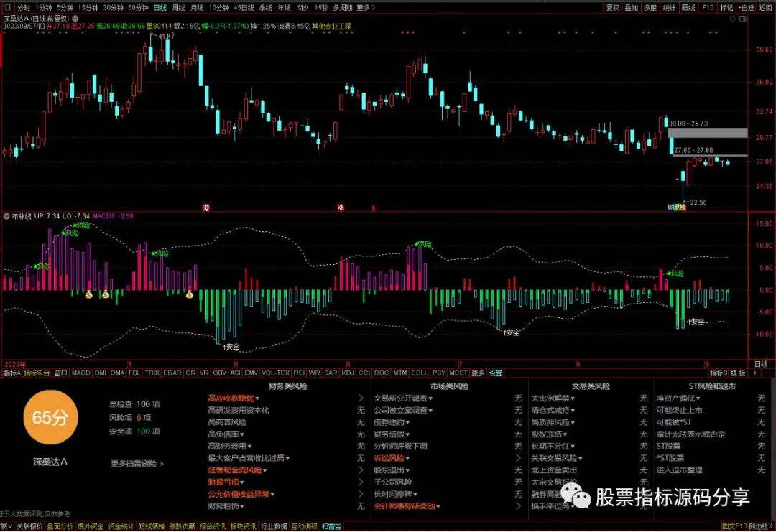Switch to 资金统计 bottom tab

(x=121, y=526)
